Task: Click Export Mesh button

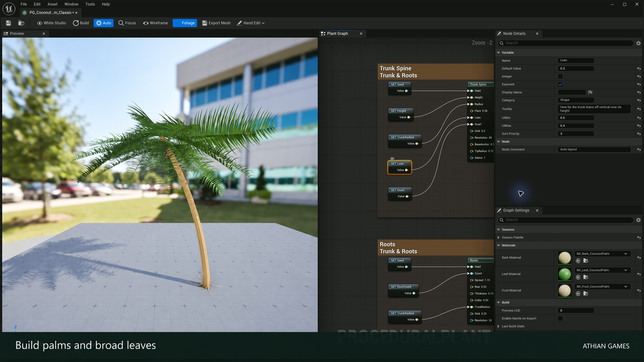Action: (x=216, y=23)
